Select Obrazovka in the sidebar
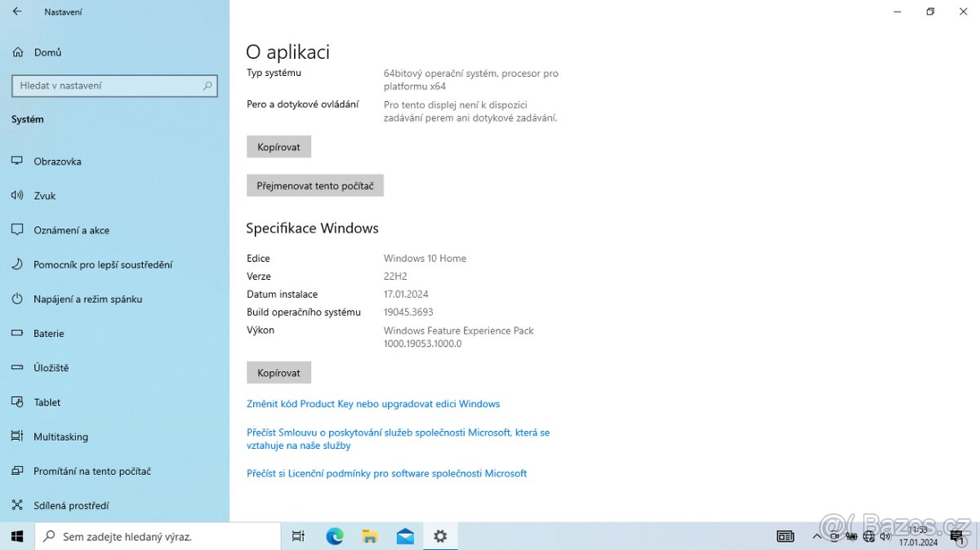 point(57,162)
